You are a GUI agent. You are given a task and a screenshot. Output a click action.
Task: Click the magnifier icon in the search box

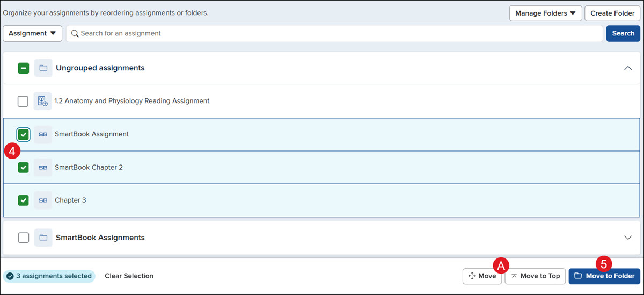(76, 33)
